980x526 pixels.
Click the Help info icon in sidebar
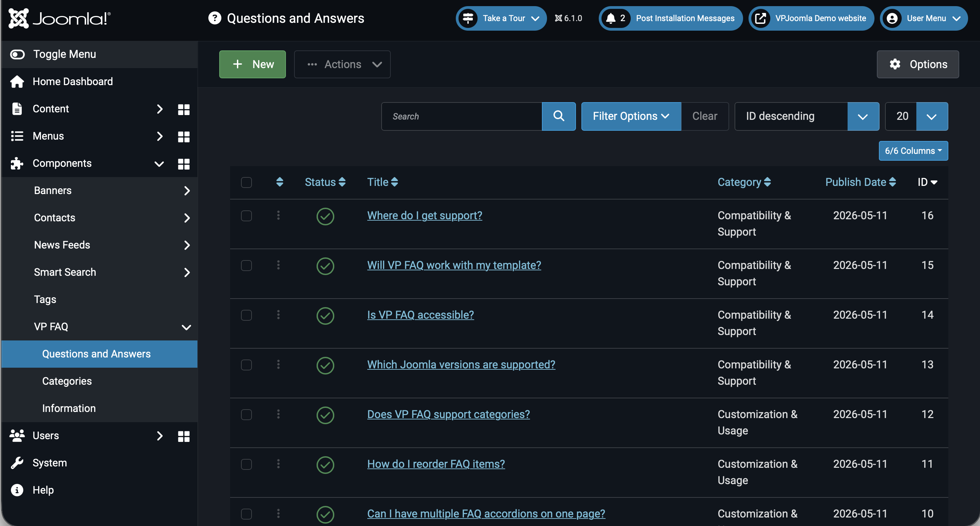17,490
